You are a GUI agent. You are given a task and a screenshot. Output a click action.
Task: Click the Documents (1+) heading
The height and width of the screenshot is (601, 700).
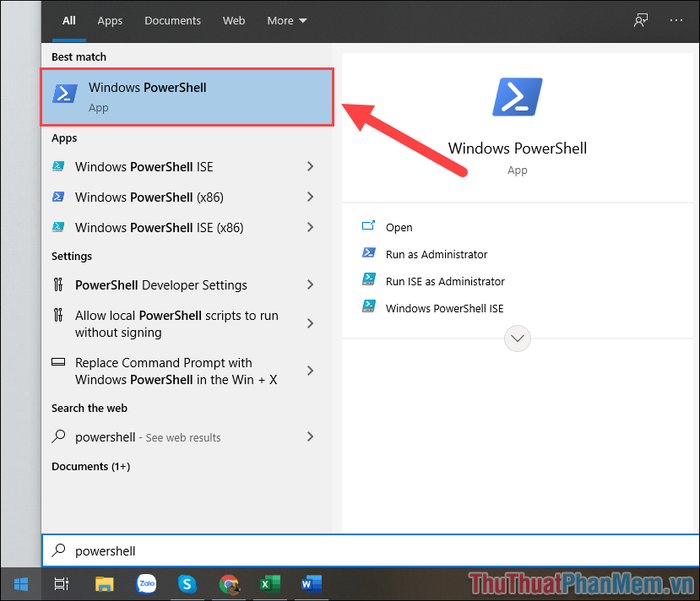pos(91,466)
